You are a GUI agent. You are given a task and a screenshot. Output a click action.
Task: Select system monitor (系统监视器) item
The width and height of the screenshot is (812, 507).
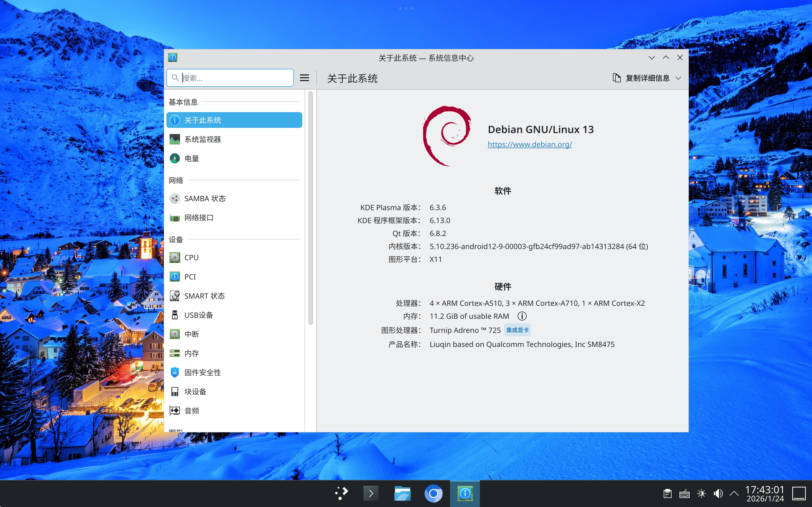pos(202,139)
